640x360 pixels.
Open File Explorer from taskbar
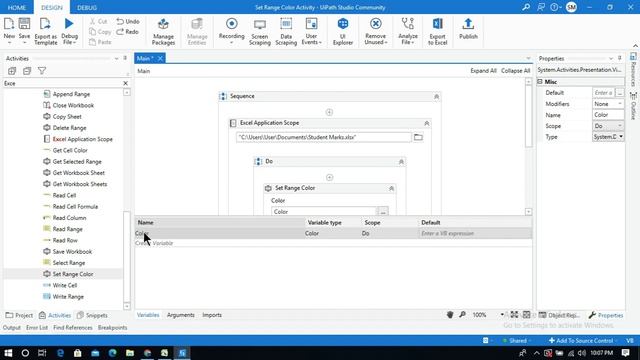130,353
